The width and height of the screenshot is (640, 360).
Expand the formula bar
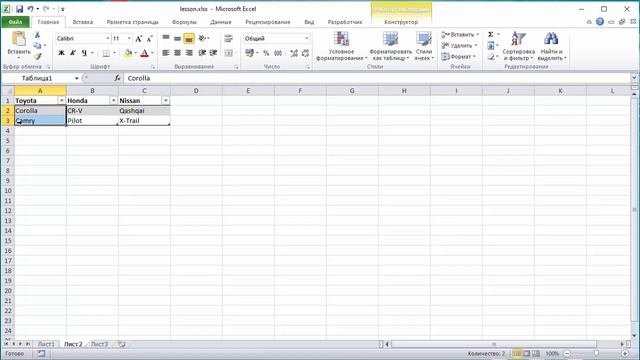click(x=634, y=78)
